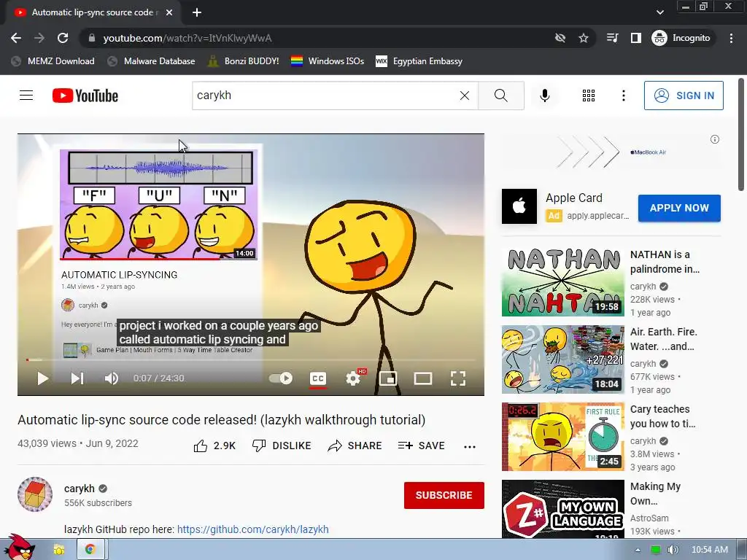Subscribe to carykh channel
This screenshot has width=747, height=560.
[x=444, y=495]
